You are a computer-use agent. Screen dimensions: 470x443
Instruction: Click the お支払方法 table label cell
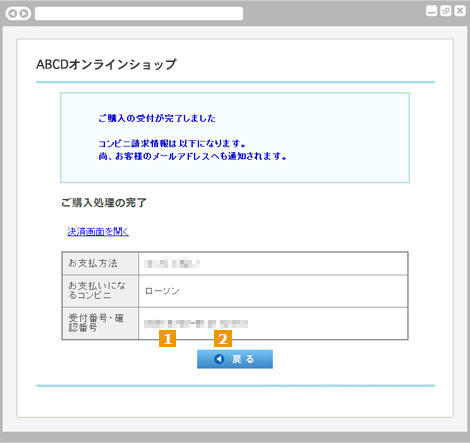[x=100, y=263]
